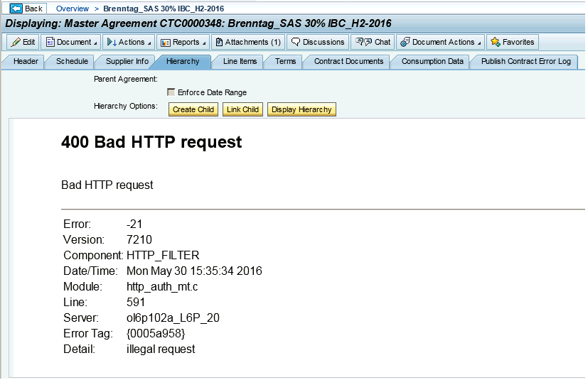Click the Attachments (1) label

tap(252, 42)
